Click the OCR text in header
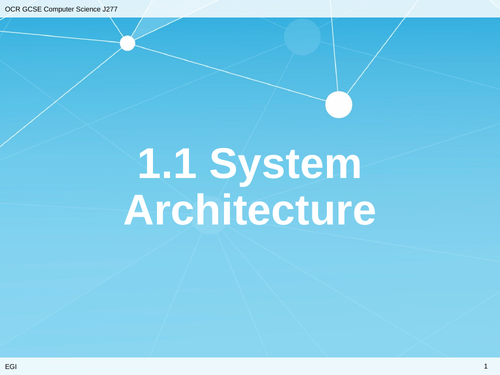Screen dimensions: 500x375 (12, 9)
